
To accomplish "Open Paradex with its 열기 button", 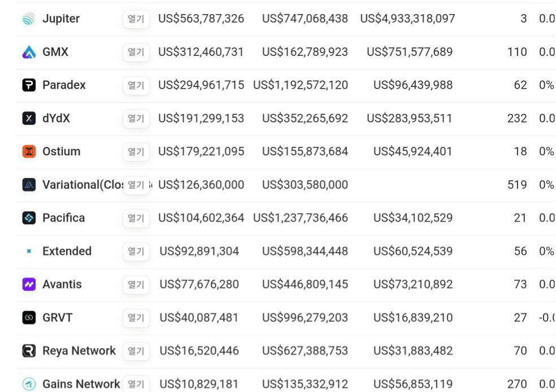I will point(136,85).
